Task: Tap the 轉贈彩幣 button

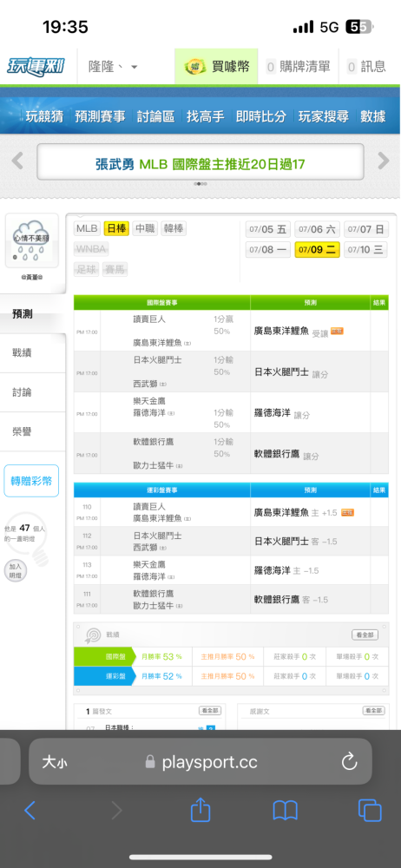Action: [31, 481]
